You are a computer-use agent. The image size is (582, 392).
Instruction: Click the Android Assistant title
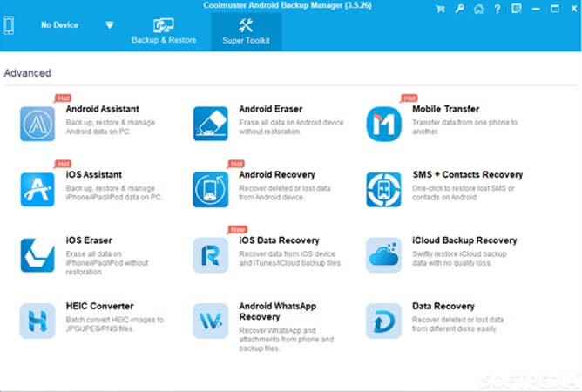tap(103, 109)
